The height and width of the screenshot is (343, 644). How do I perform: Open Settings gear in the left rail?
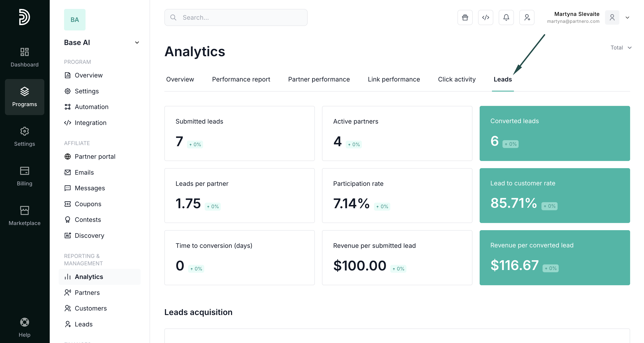24,137
